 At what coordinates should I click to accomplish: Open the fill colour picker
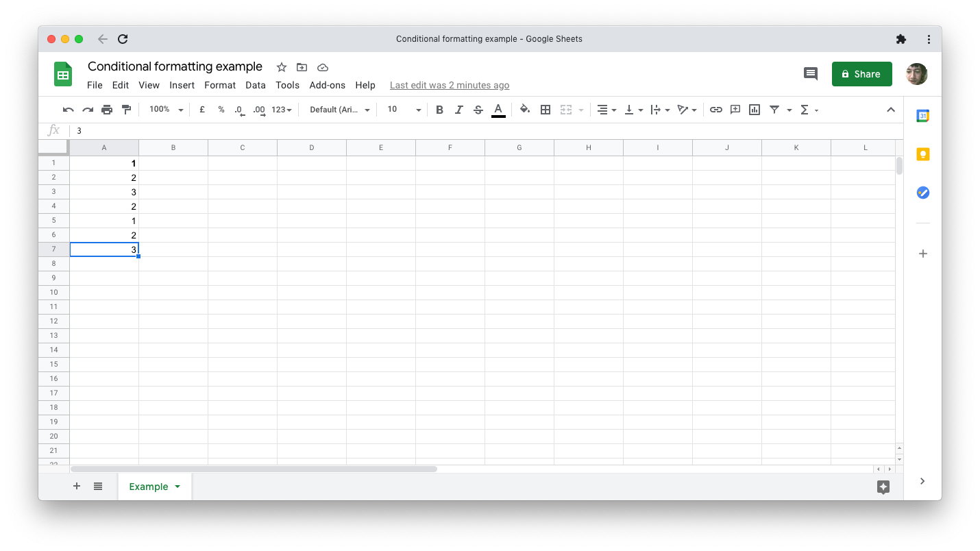tap(525, 110)
